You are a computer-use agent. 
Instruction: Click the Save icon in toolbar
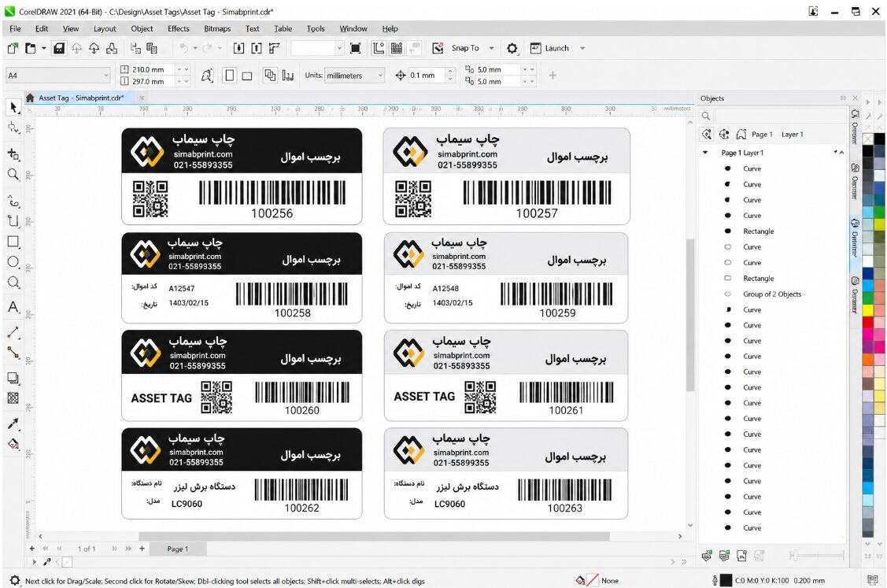(x=59, y=49)
